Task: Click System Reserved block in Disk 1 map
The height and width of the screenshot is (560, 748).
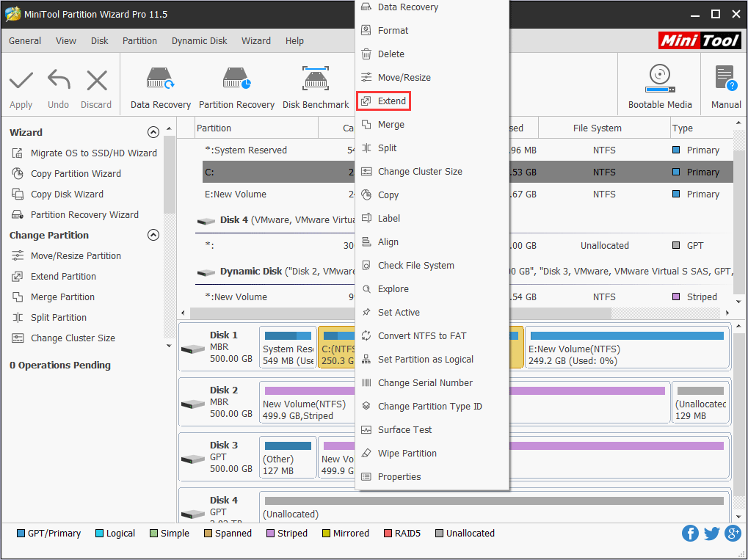Action: (288, 347)
